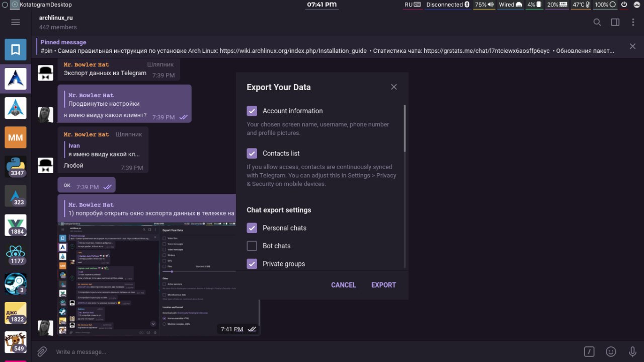This screenshot has height=362, width=644.
Task: Click the KotatogramDesktop window title
Action: (x=45, y=5)
